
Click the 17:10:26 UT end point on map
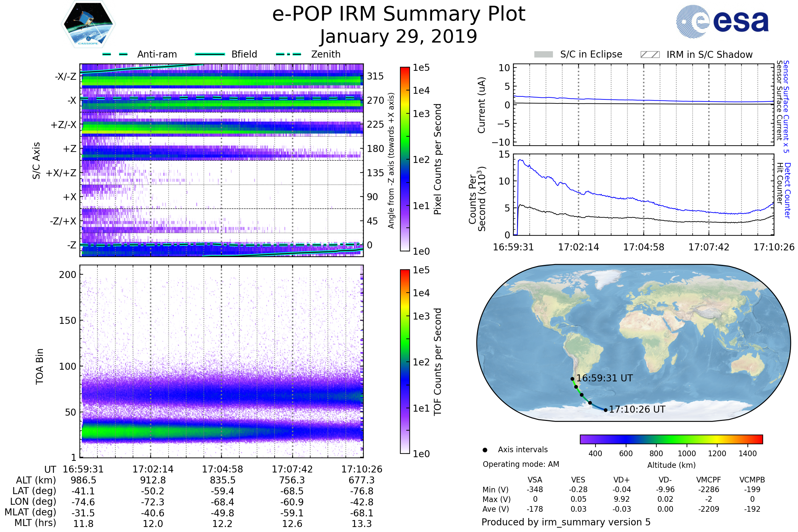click(x=605, y=410)
